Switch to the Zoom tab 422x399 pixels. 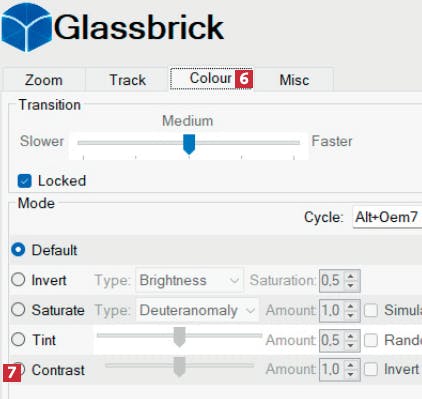tap(44, 80)
